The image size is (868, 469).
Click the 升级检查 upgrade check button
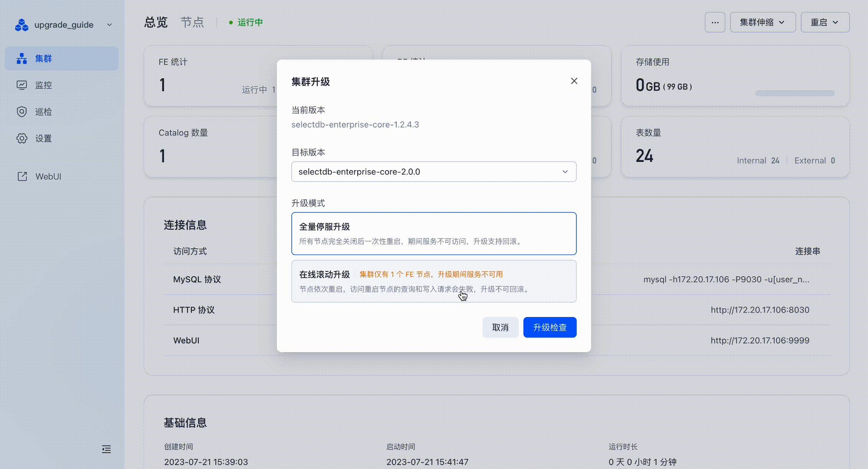(x=549, y=327)
